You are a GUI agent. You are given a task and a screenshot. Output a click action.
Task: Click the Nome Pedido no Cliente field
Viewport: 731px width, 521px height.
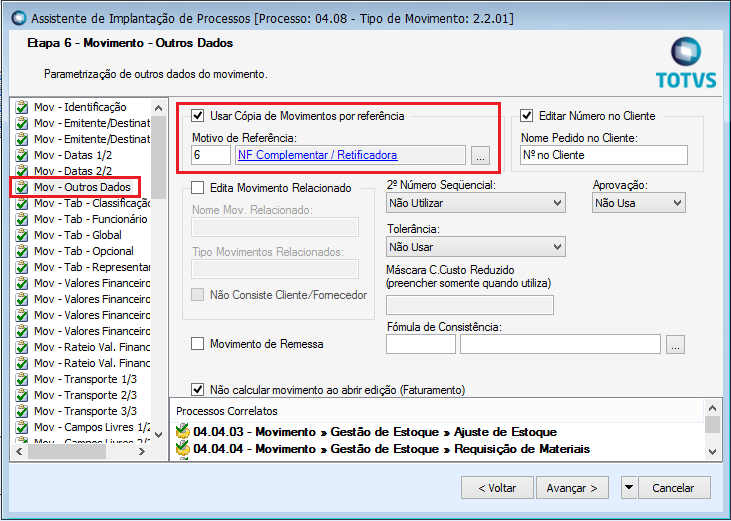coord(604,155)
